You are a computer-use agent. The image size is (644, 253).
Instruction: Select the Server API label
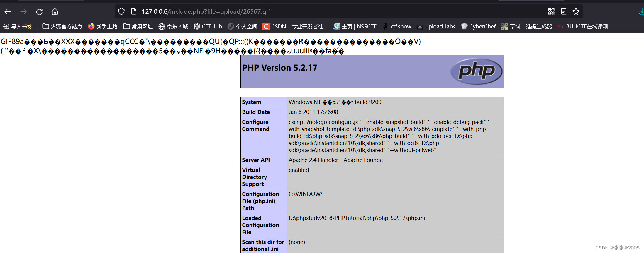(256, 160)
